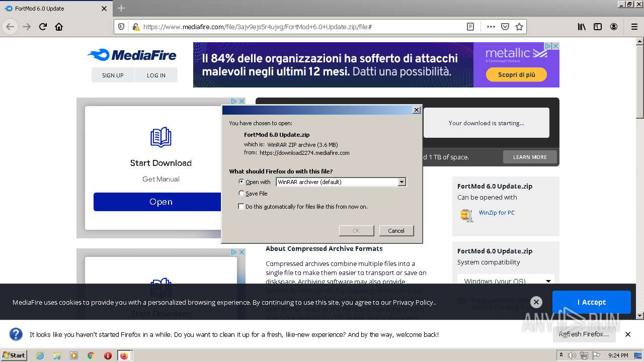This screenshot has height=362, width=644.
Task: Click the SIGN UP button
Action: pyautogui.click(x=113, y=75)
